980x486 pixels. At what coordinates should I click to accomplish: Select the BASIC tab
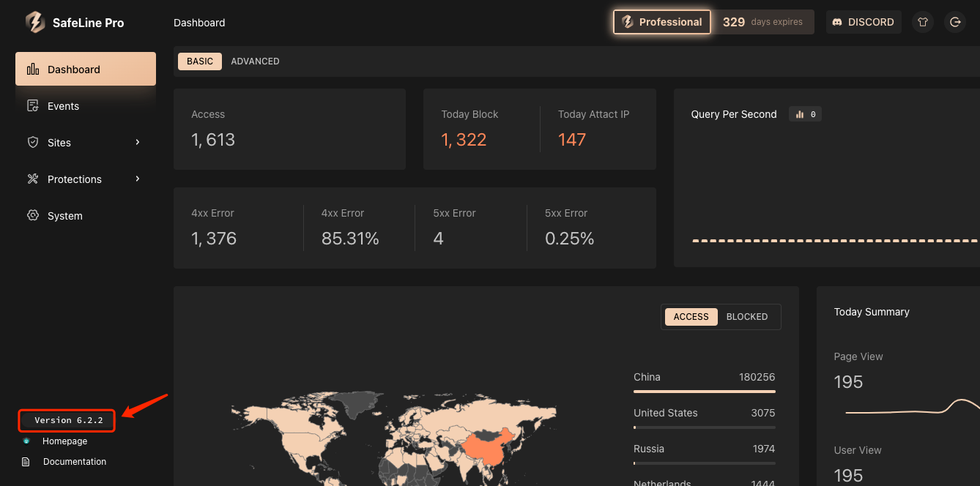[x=200, y=61]
